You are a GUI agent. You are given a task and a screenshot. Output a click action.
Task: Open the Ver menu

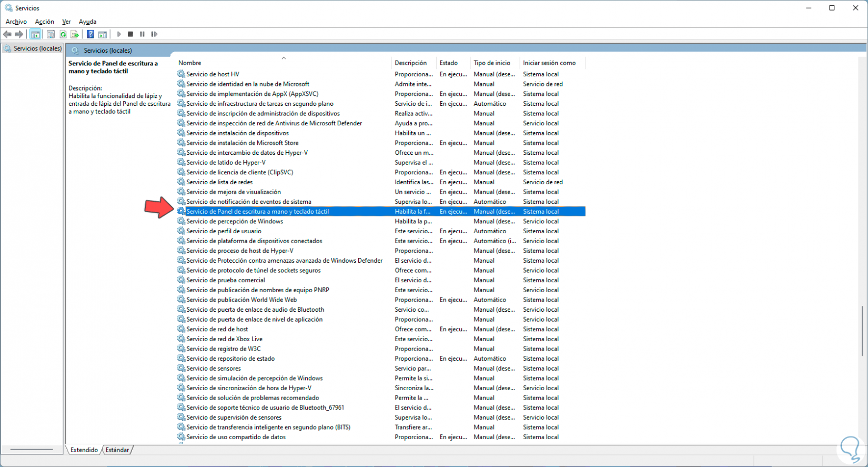(66, 22)
